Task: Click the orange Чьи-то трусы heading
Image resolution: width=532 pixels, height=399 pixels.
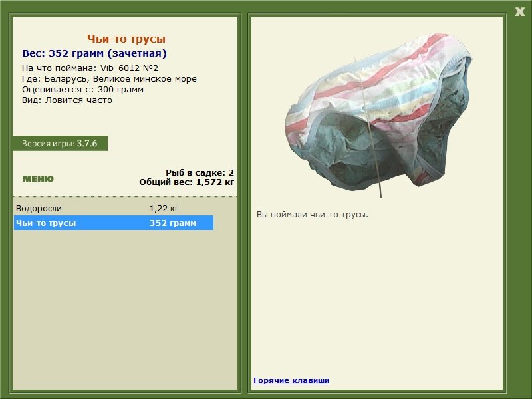Action: 126,39
